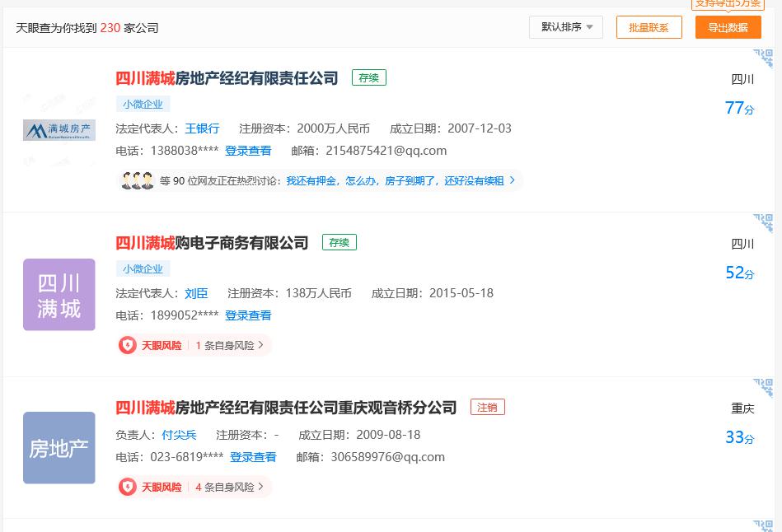The width and height of the screenshot is (782, 532).
Task: Click 注册资本 138万人民币 text
Action: 289,293
